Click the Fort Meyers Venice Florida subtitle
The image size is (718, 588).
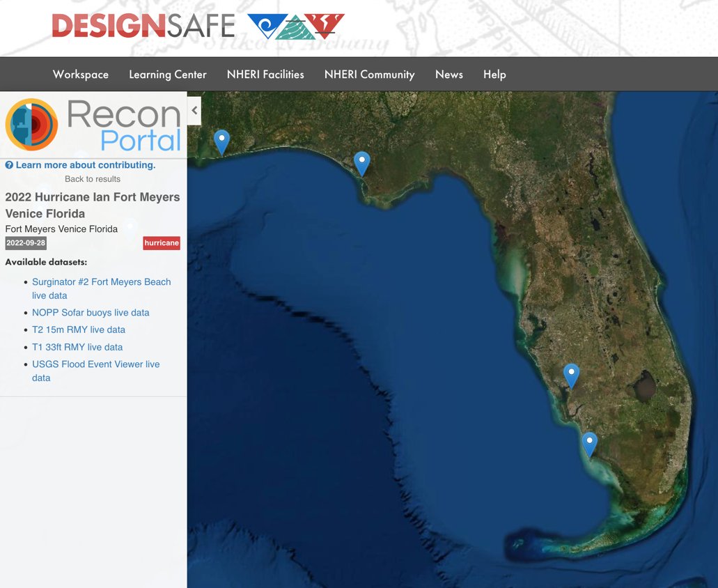click(x=61, y=229)
